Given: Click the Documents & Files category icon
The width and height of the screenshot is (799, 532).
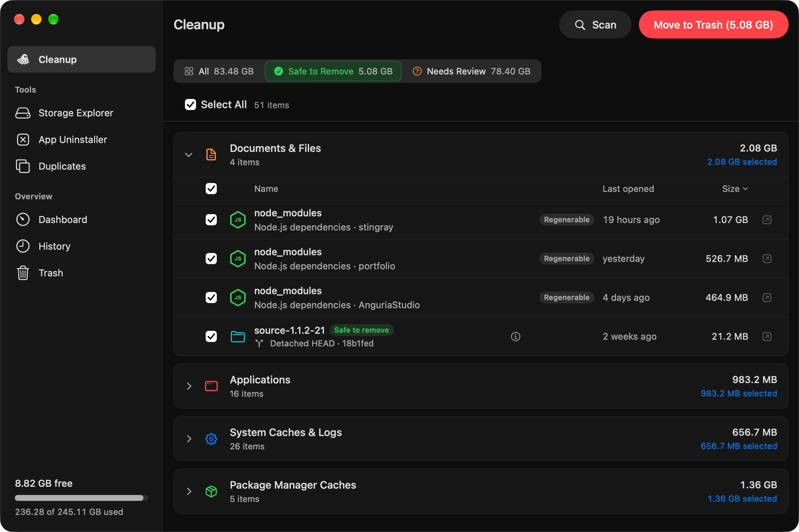Looking at the screenshot, I should pyautogui.click(x=211, y=154).
